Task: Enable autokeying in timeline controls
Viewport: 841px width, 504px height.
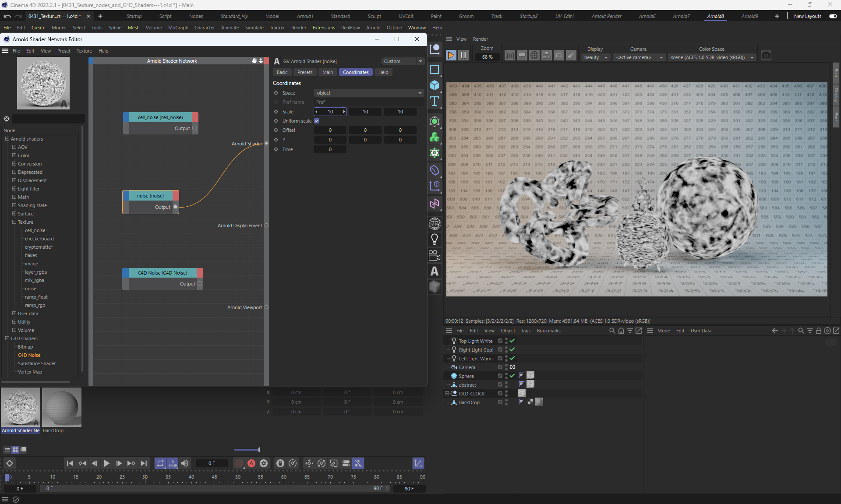Action: click(251, 463)
